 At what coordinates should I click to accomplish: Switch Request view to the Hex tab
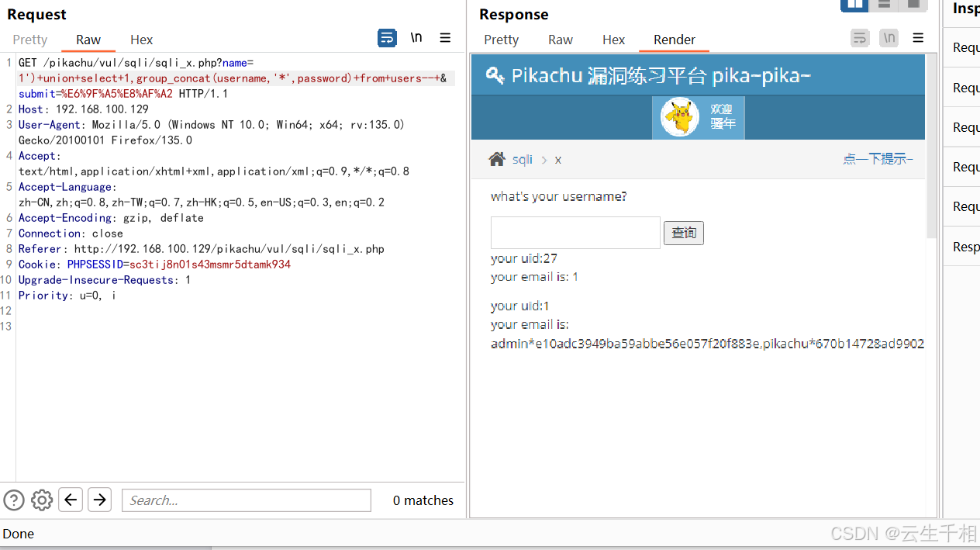point(141,40)
